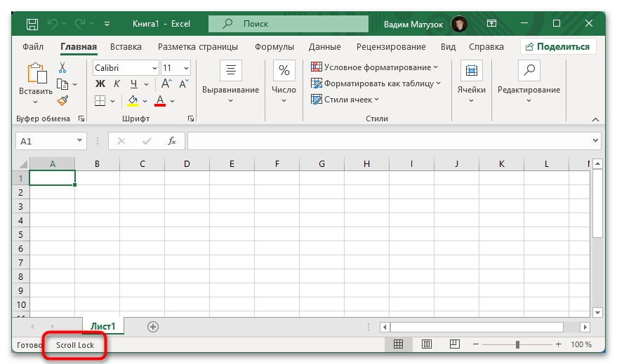Switch to the Данные tab
This screenshot has width=617, height=364.
[324, 47]
